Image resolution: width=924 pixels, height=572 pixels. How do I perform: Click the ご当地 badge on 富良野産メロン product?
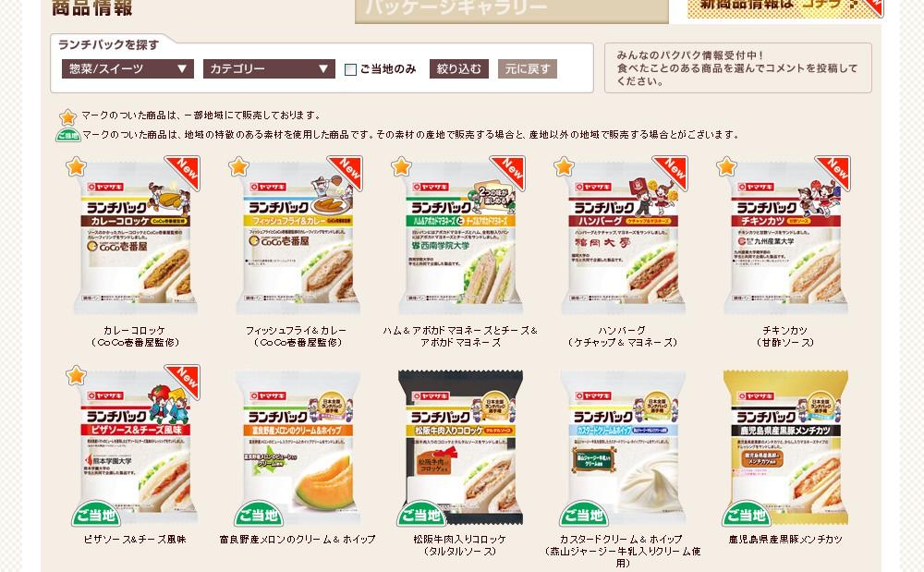tap(258, 514)
